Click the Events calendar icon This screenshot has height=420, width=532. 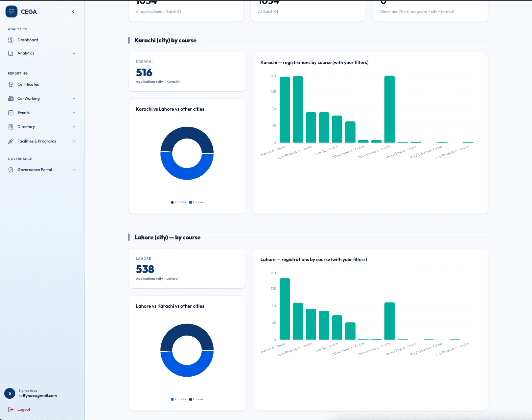tap(11, 113)
